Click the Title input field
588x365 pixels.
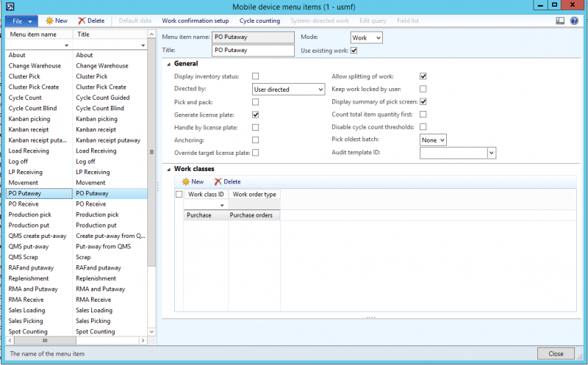click(253, 50)
